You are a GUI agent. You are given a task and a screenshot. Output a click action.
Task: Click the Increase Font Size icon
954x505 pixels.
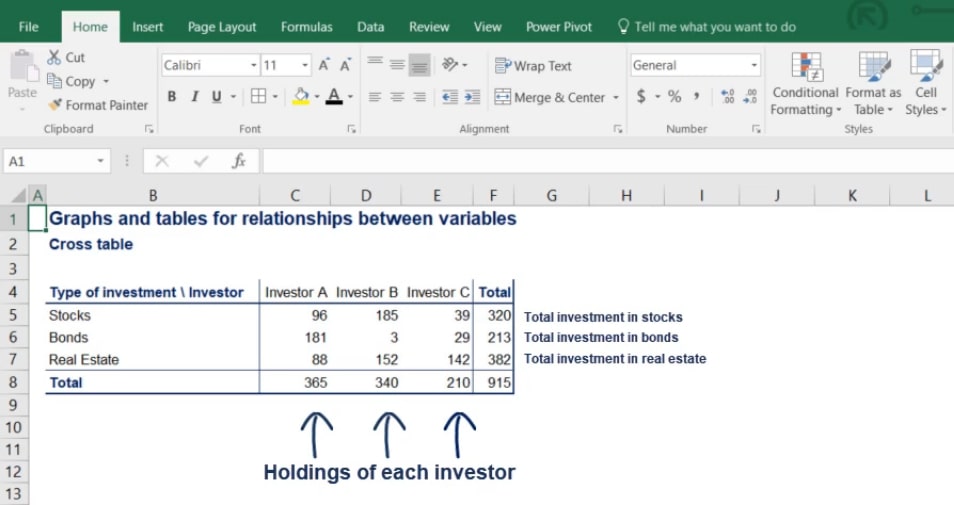click(x=324, y=65)
